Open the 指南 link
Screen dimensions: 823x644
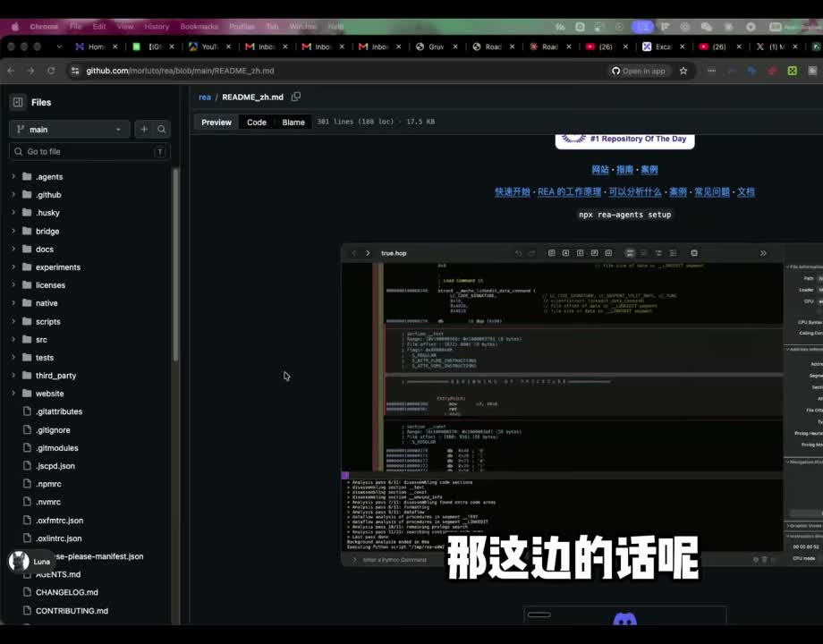(624, 169)
